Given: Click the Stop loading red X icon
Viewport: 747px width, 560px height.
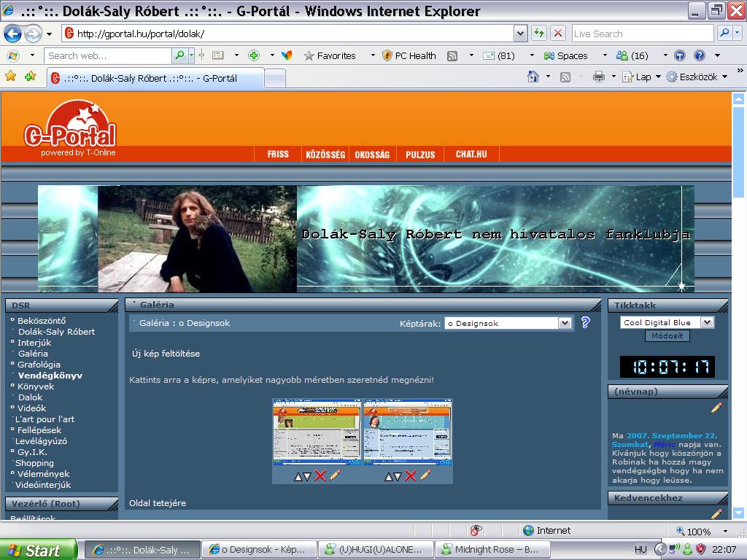Looking at the screenshot, I should (x=557, y=34).
